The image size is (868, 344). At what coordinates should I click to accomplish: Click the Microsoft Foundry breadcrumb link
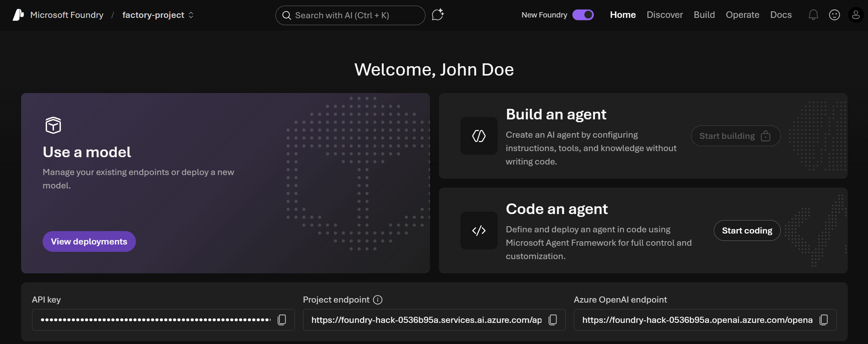pos(67,15)
